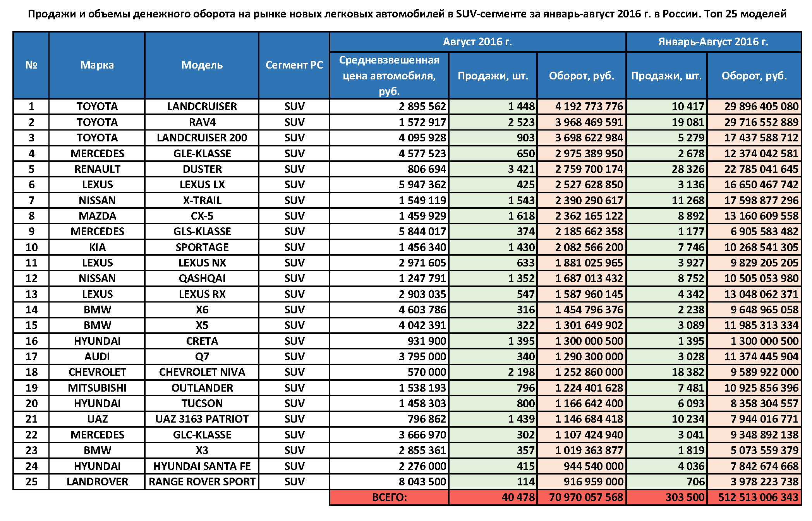Viewport: 812px width, 521px height.
Task: Click the AUDI brand cell
Action: (97, 356)
